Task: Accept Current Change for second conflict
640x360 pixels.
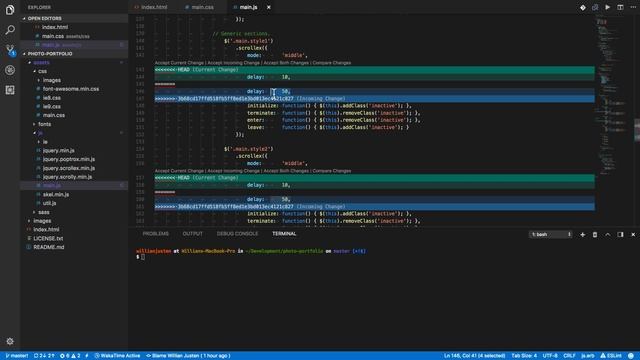Action: [x=179, y=171]
